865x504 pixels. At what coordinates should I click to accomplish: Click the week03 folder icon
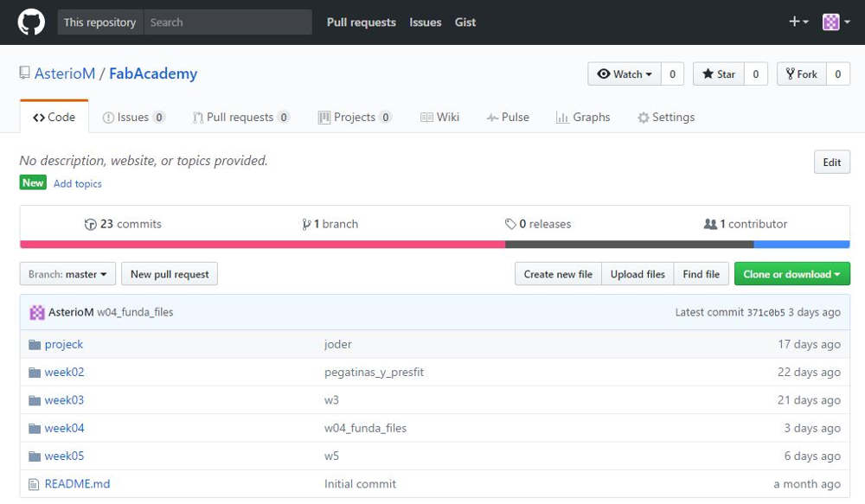click(35, 400)
